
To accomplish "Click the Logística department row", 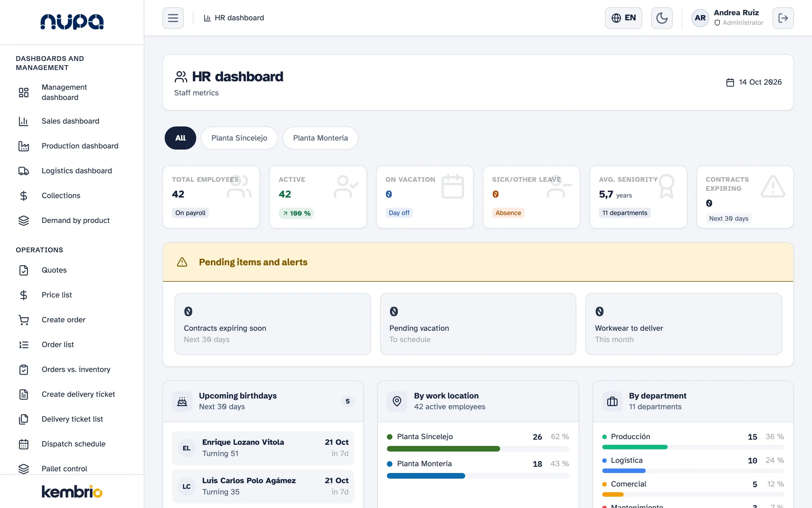I will 693,464.
